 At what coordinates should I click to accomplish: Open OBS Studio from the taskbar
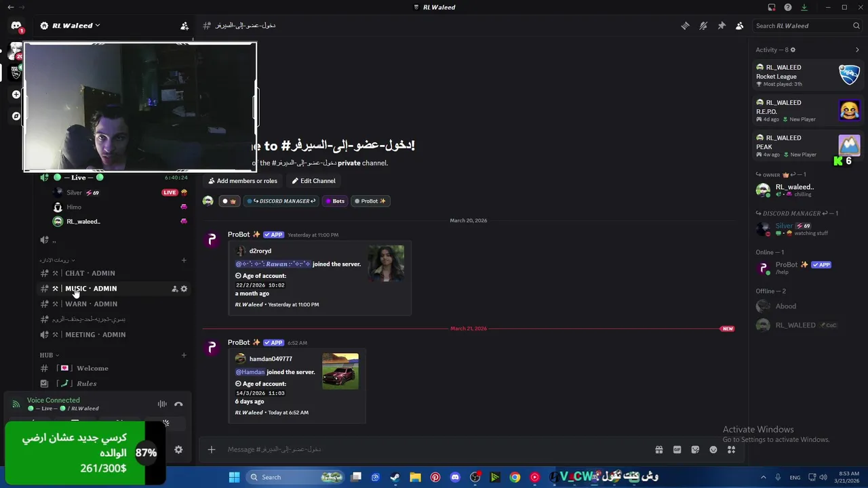click(x=475, y=477)
